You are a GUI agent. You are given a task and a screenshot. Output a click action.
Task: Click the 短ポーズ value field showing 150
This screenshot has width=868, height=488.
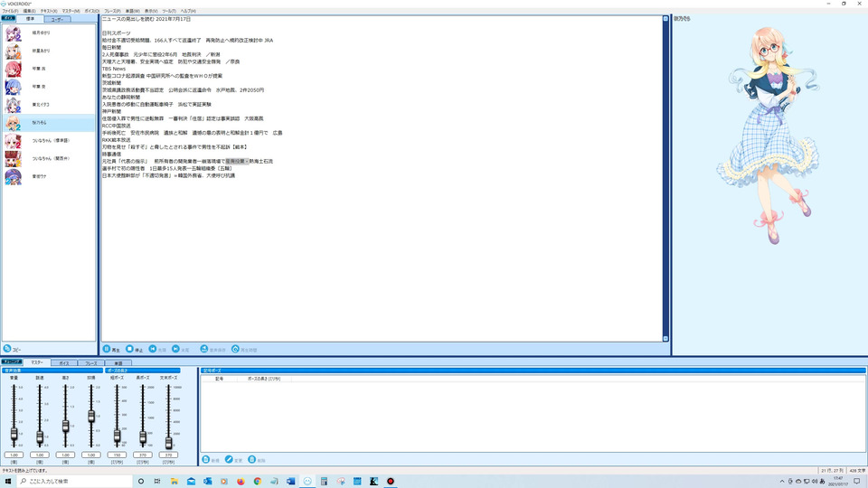[117, 455]
